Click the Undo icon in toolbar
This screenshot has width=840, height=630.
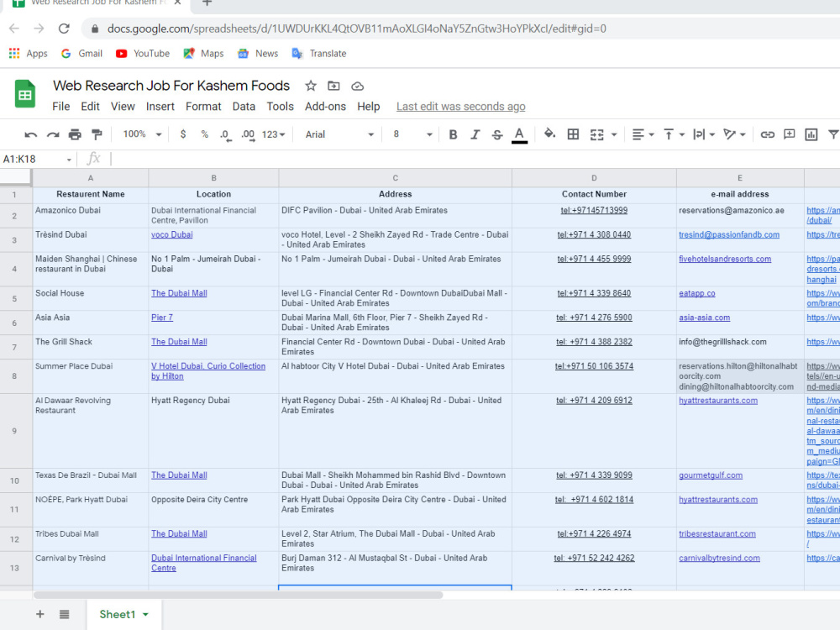coord(30,134)
